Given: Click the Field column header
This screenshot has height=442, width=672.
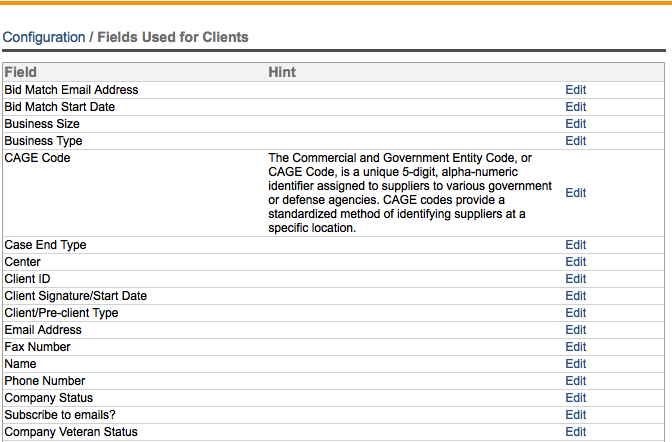Looking at the screenshot, I should [x=21, y=73].
